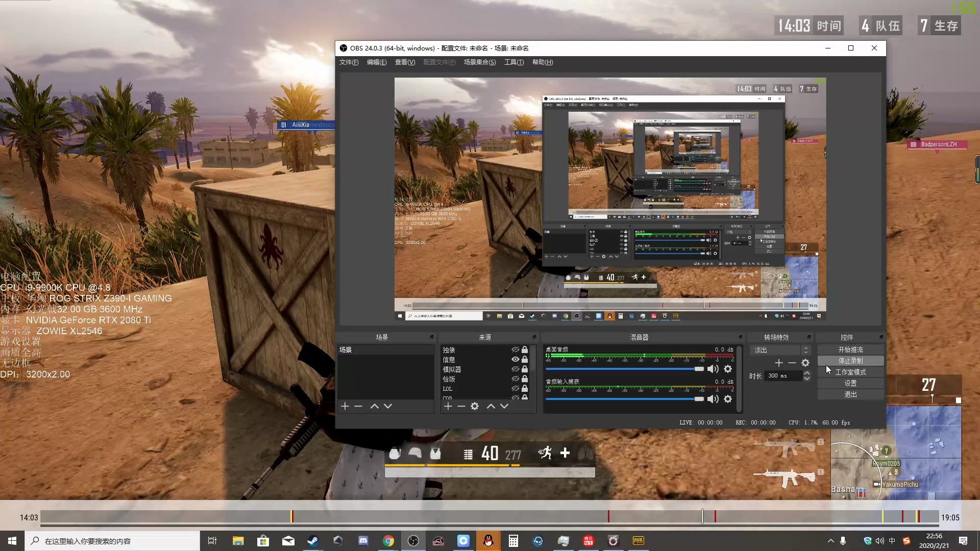
Task: Open Discord from the taskbar
Action: pyautogui.click(x=363, y=541)
